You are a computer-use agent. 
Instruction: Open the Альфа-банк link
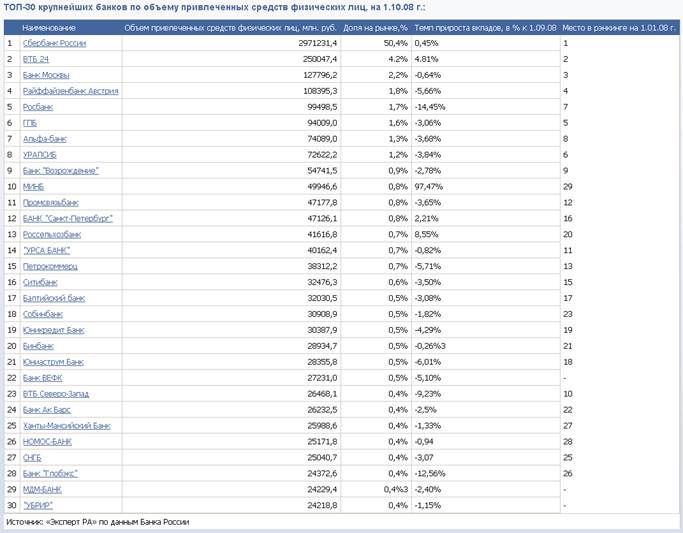[x=44, y=139]
